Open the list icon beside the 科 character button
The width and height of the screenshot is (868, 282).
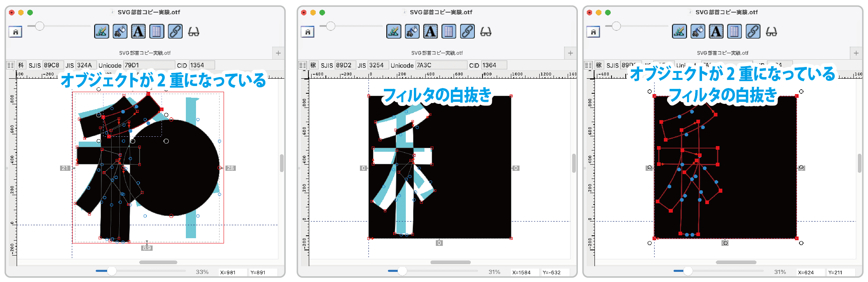pos(11,65)
